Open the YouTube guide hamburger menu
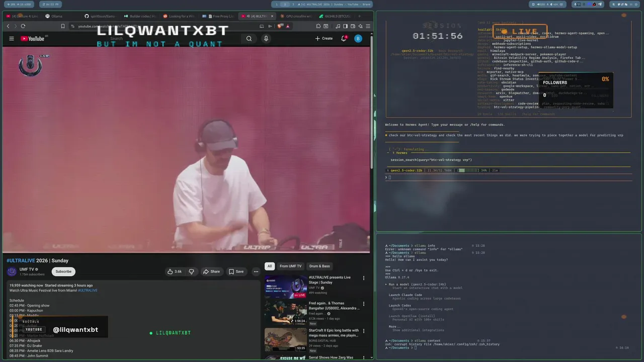Image resolution: width=644 pixels, height=362 pixels. click(12, 38)
